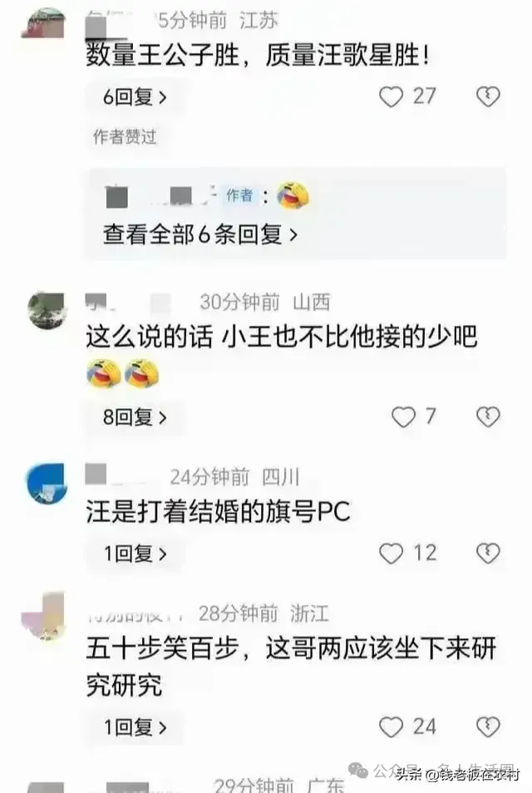Open the Zhejiang commenter's avatar
This screenshot has width=532, height=793.
tap(43, 617)
